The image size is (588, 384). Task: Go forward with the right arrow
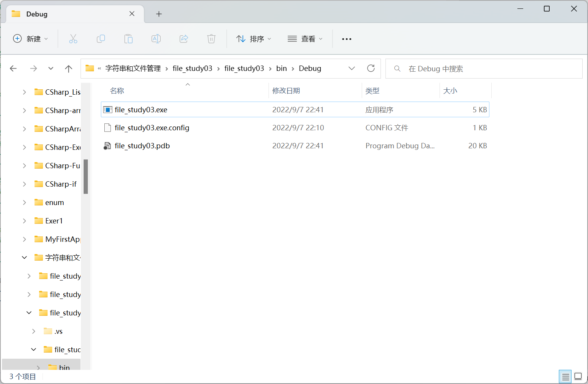tap(33, 69)
